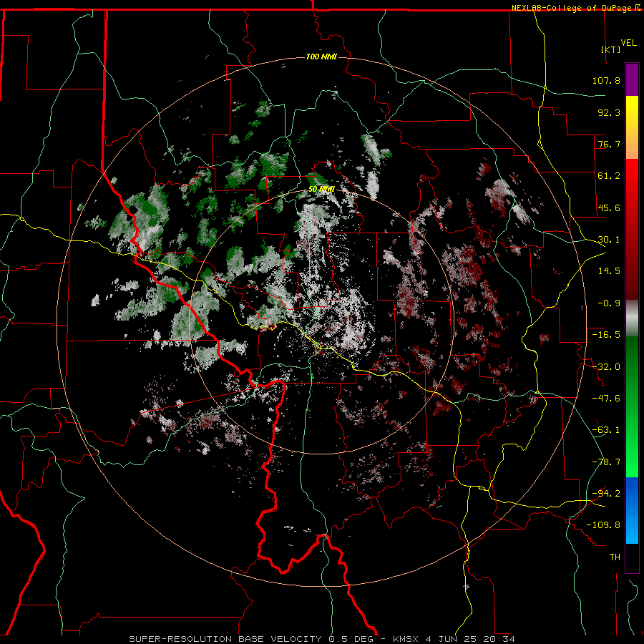Viewport: 644px width, 644px height.
Task: Pick the gray near-zero segment of color bar
Action: (x=632, y=318)
